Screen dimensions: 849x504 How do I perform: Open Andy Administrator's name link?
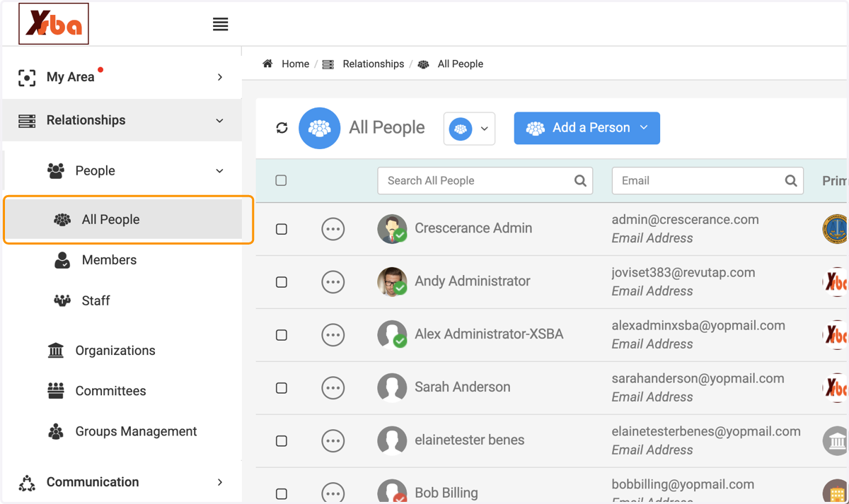click(473, 281)
